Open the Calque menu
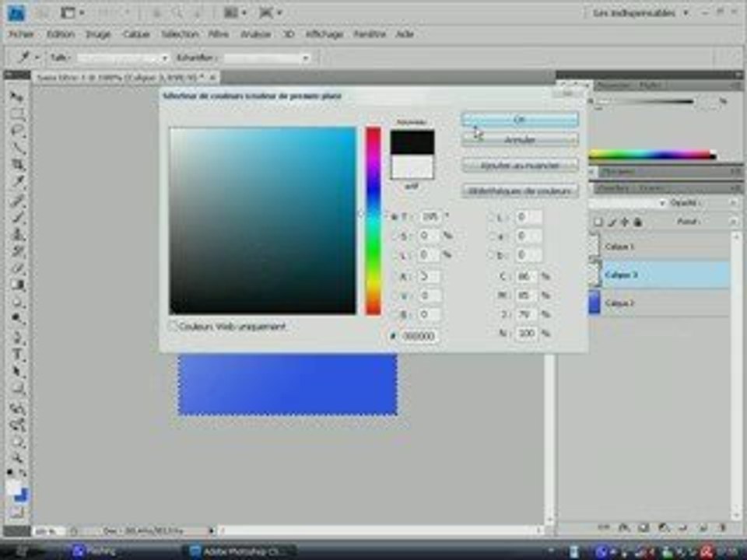The width and height of the screenshot is (747, 560). point(136,34)
